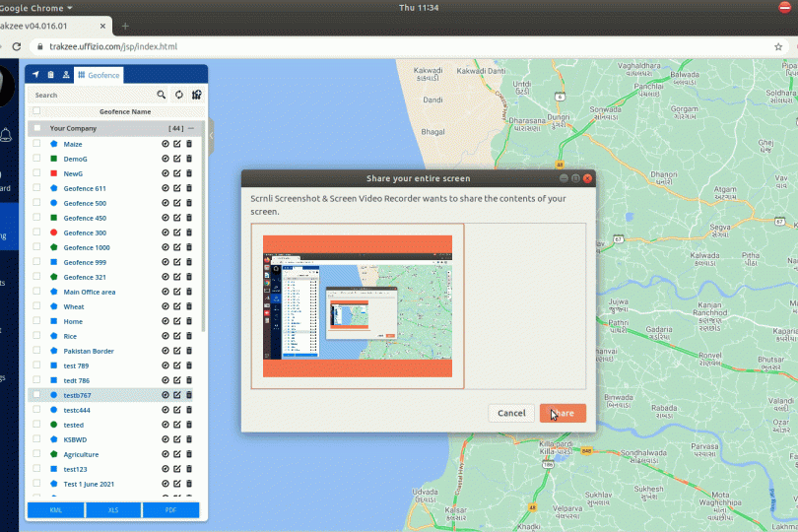Click the edit icon for Maize geofence

[177, 144]
